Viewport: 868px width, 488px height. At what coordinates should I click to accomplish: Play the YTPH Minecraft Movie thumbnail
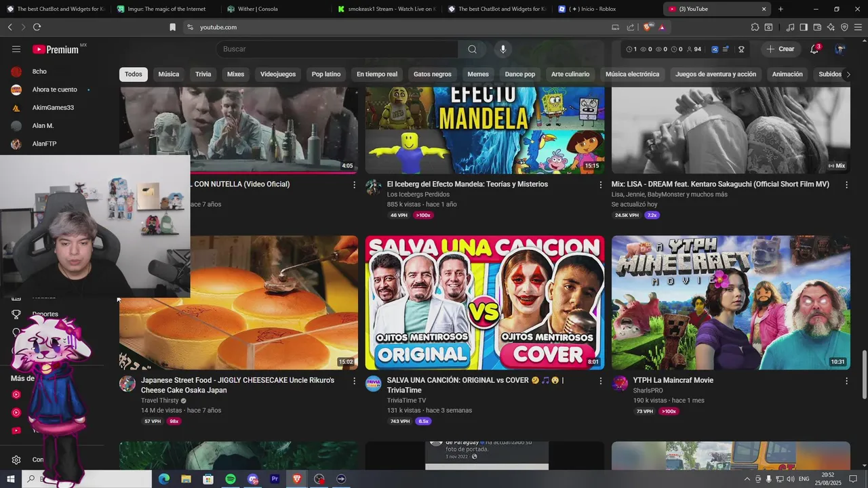click(731, 302)
